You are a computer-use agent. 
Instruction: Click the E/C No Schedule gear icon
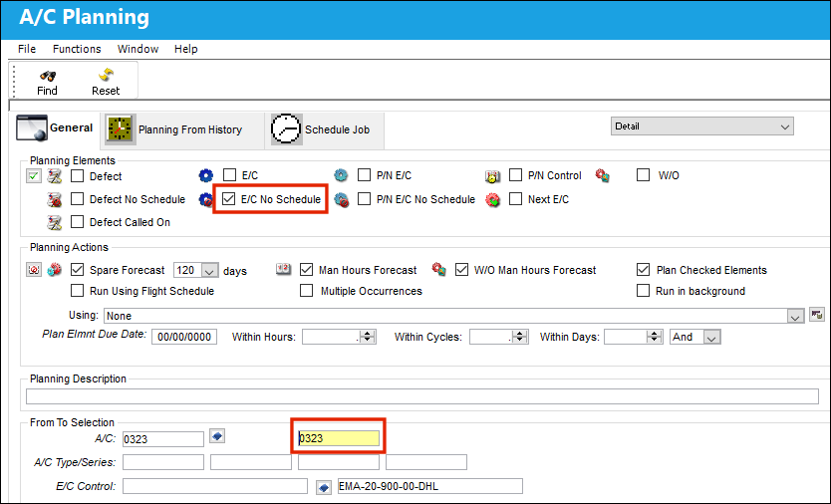click(x=206, y=200)
